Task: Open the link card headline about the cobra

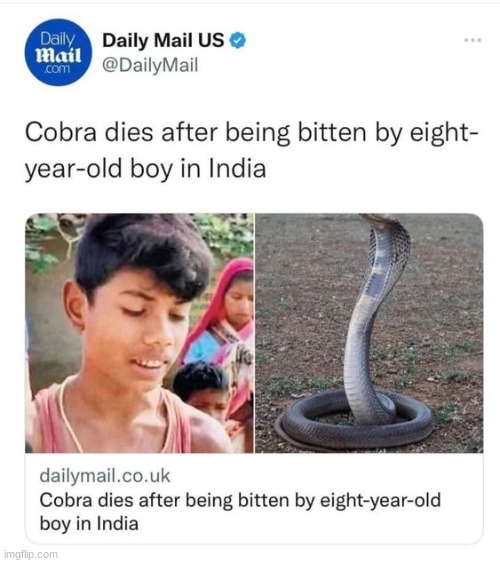Action: 240,512
